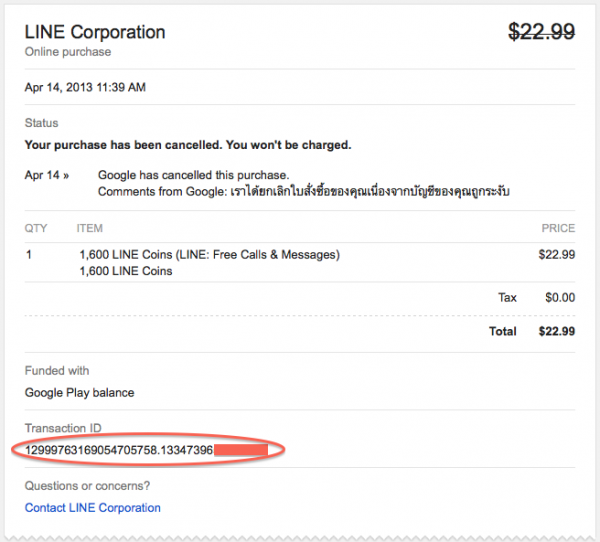Screen dimensions: 600x542
Task: Click the 'Google has cancelled this purchase' line
Action: click(193, 175)
